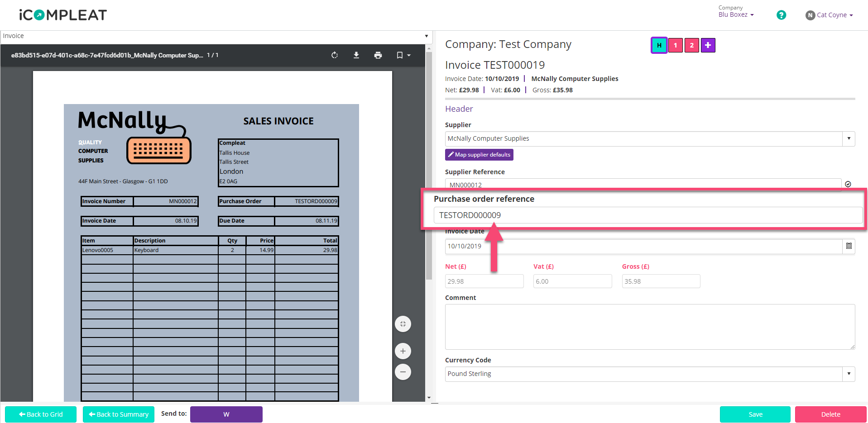Click into the Comment text area
This screenshot has width=868, height=423.
tap(650, 327)
